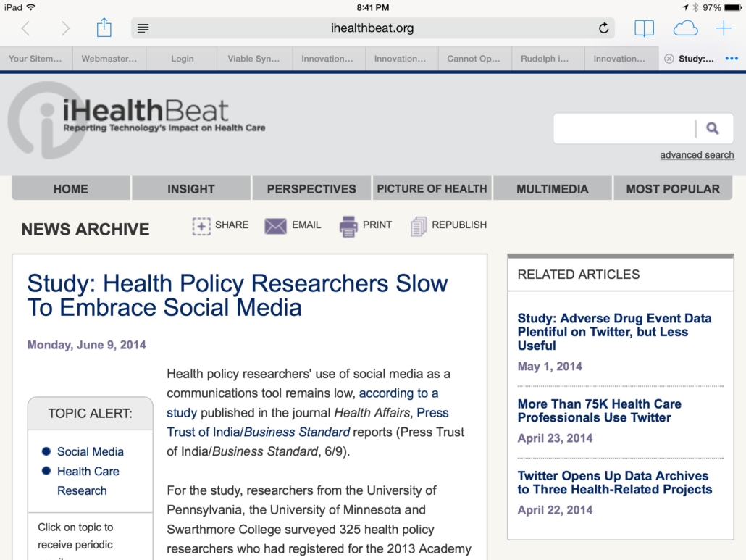This screenshot has height=560, width=746.
Task: Open the bookmarks book icon
Action: click(644, 28)
